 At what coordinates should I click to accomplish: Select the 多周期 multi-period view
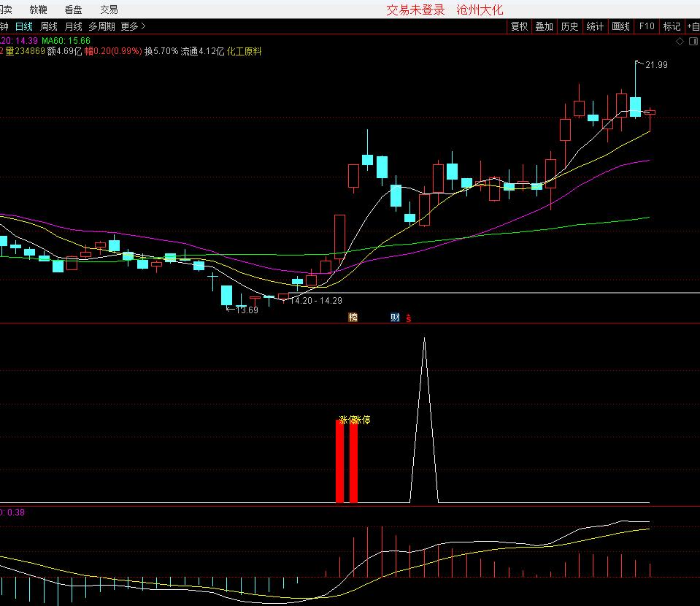[x=101, y=26]
